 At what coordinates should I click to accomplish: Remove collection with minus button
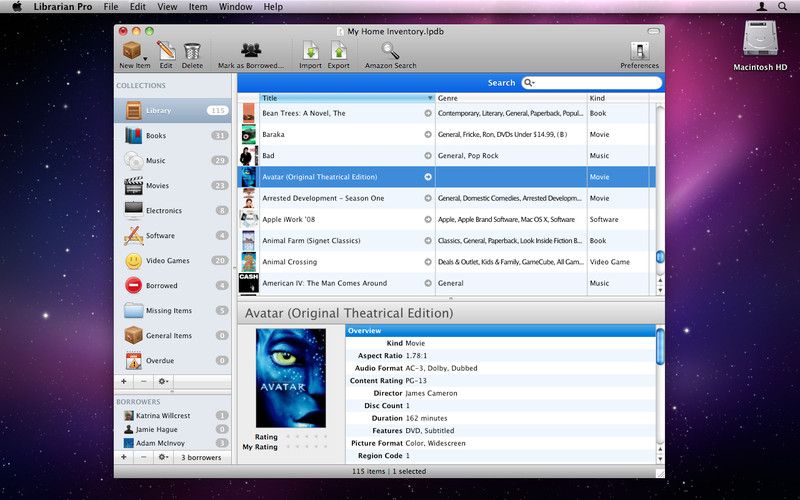(x=143, y=381)
